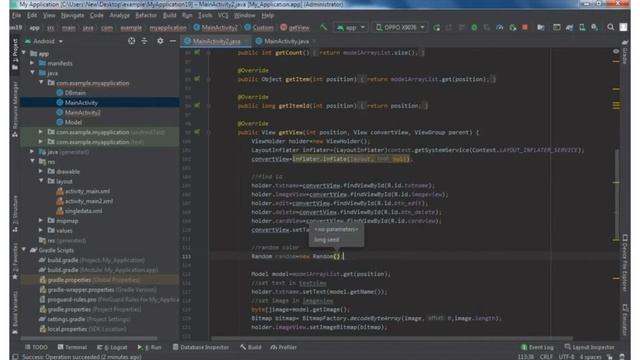
Task: Open the app run configuration dropdown
Action: tap(351, 27)
